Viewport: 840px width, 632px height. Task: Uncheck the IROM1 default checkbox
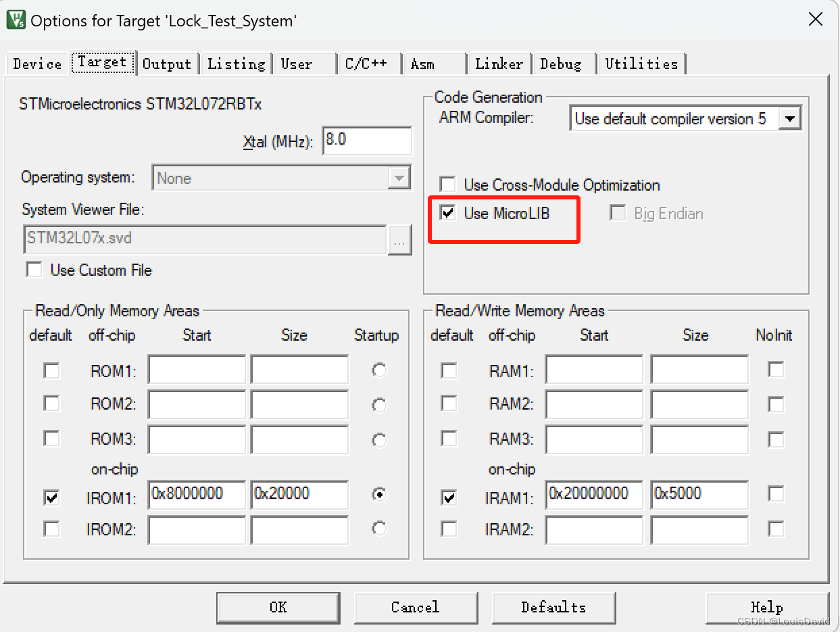51,498
